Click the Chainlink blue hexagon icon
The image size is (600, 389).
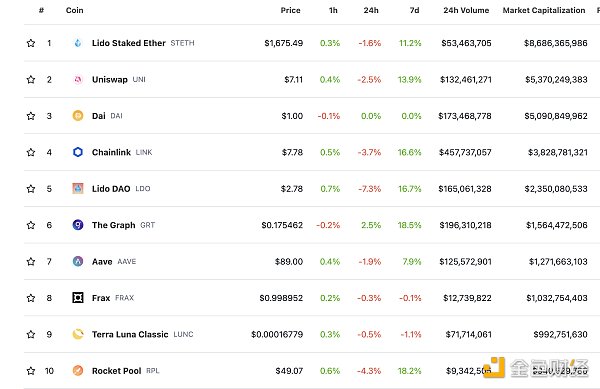click(x=78, y=152)
